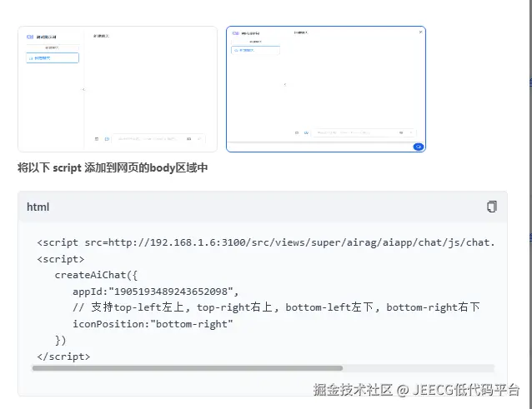This screenshot has height=409, width=532.
Task: Click the appId "1905193489243652098" line
Action: pos(156,292)
